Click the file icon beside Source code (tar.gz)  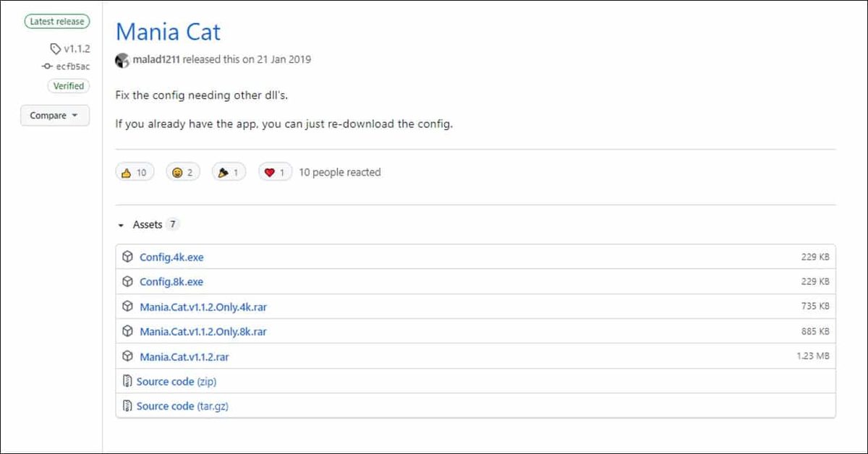pos(127,406)
